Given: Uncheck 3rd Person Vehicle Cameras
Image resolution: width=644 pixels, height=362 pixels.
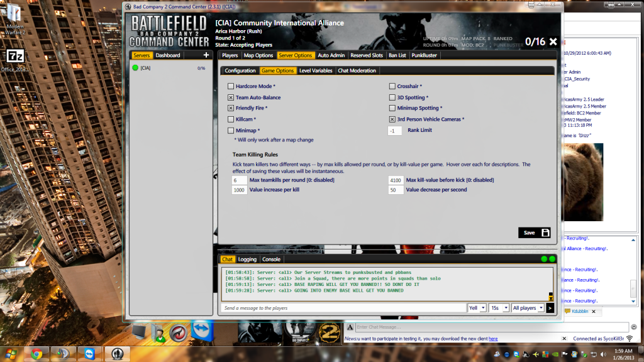Looking at the screenshot, I should tap(392, 119).
